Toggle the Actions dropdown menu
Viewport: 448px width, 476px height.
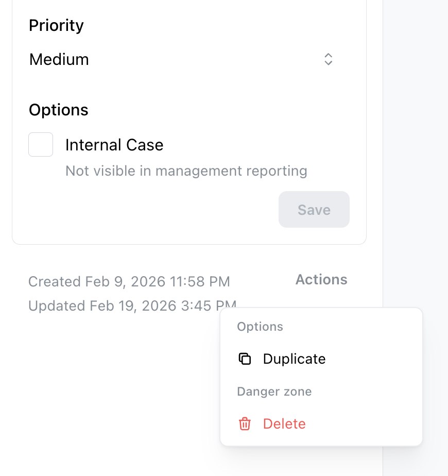click(321, 280)
